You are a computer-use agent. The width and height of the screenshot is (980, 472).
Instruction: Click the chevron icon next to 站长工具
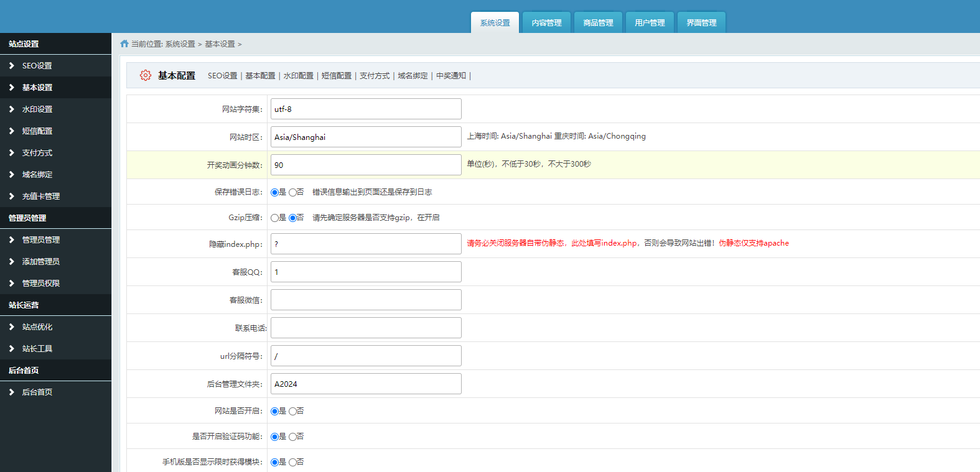click(11, 348)
